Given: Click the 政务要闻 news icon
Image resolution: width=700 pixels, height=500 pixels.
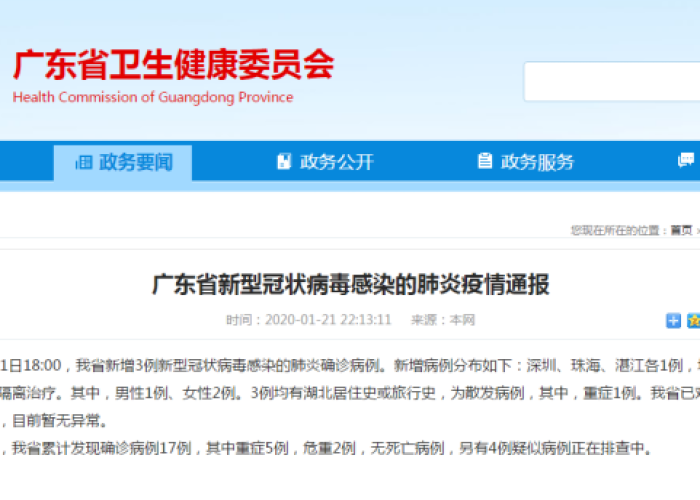Looking at the screenshot, I should point(83,162).
